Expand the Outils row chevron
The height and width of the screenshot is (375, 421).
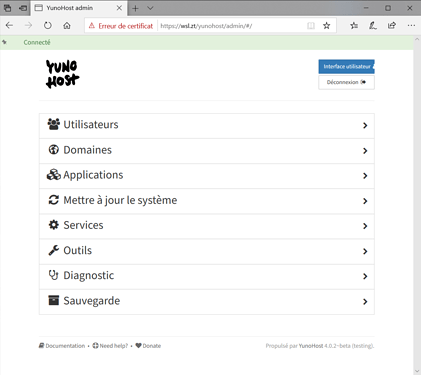click(x=365, y=251)
